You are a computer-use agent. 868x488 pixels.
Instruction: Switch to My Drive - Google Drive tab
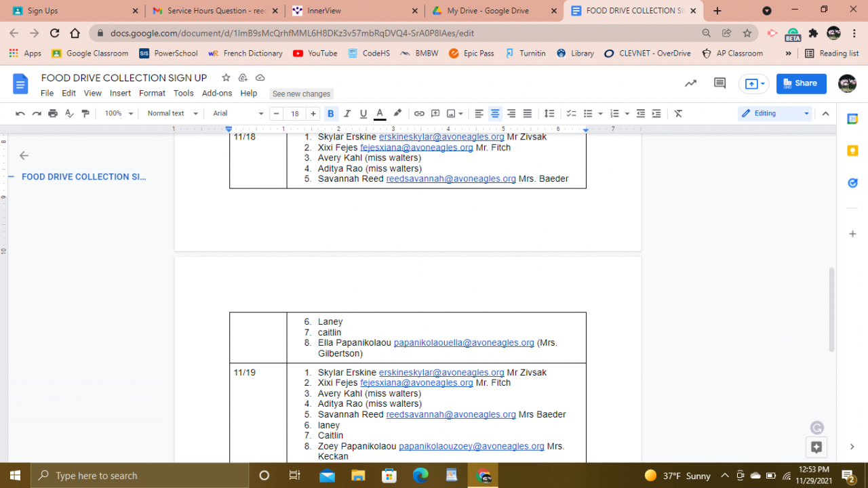(x=493, y=11)
